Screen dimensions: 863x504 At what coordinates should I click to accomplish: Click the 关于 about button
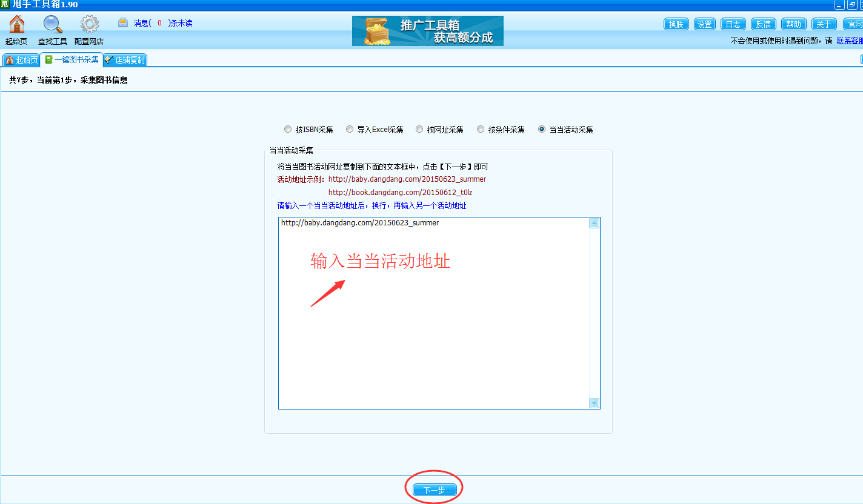(824, 24)
